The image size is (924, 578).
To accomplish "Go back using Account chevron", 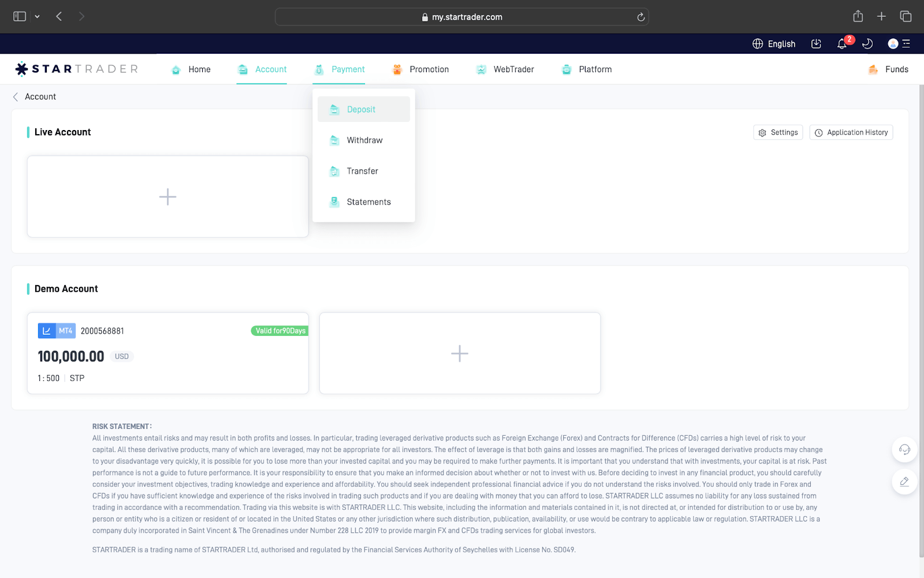I will coord(16,97).
